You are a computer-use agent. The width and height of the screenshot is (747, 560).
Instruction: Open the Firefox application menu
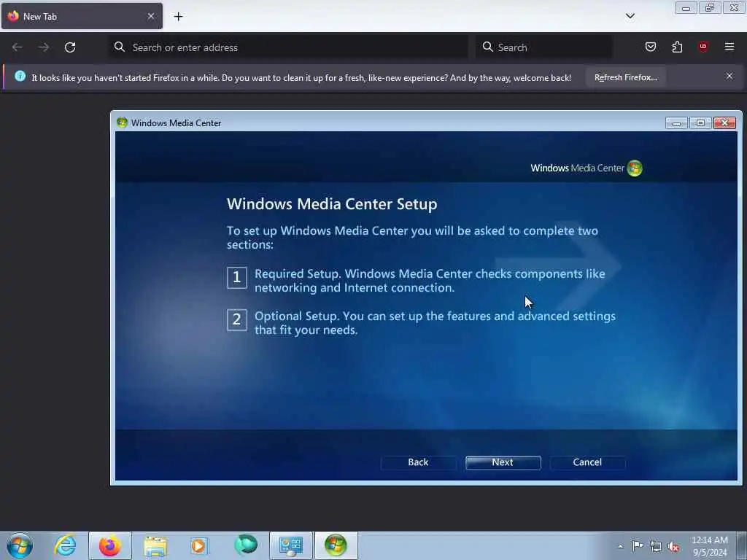[x=729, y=47]
